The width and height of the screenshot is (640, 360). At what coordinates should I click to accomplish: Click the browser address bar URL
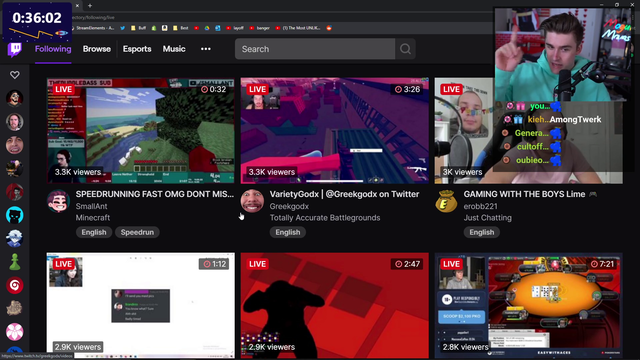(93, 18)
